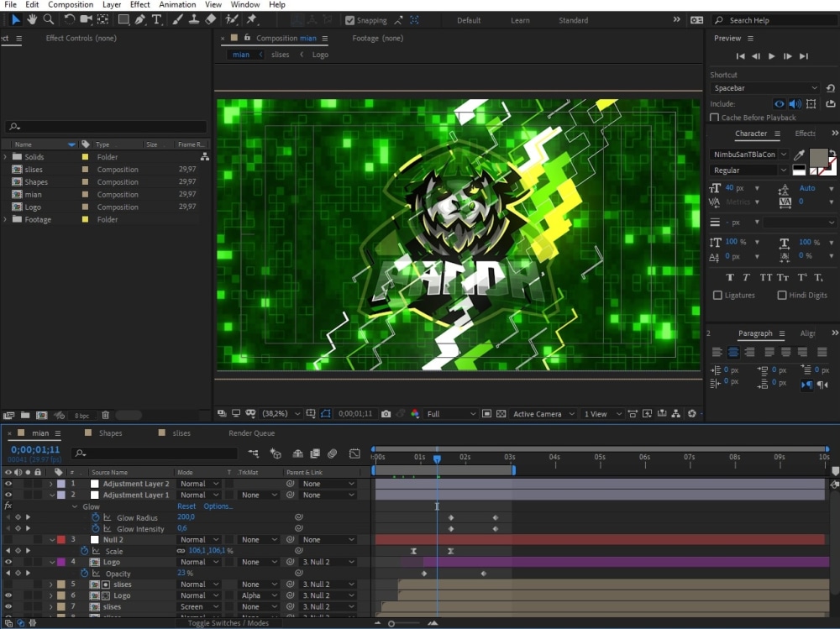840x629 pixels.
Task: Hide Adjustment Layer 2 visibility eye
Action: (x=8, y=483)
